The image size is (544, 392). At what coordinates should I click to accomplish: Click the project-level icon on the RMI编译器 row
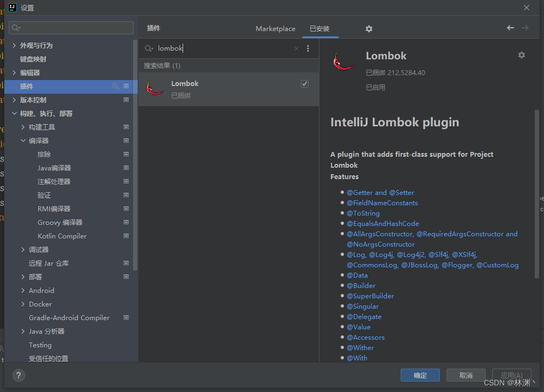[x=126, y=209]
